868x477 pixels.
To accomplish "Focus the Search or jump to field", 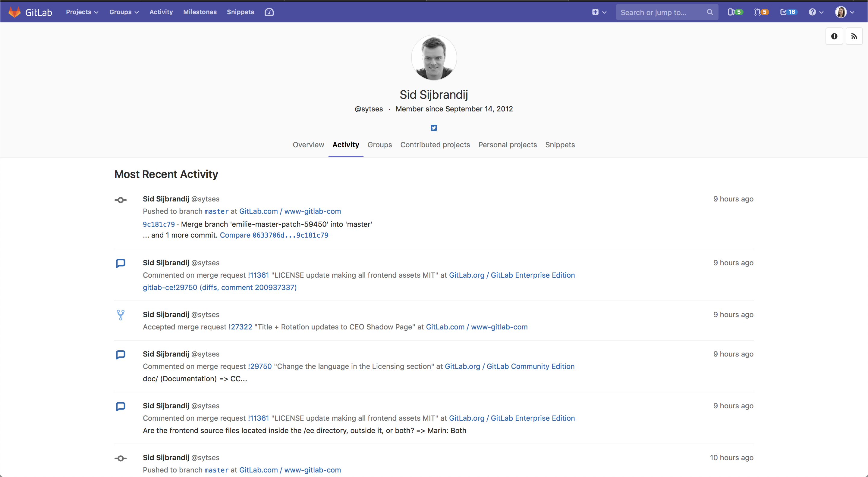I will (x=660, y=12).
